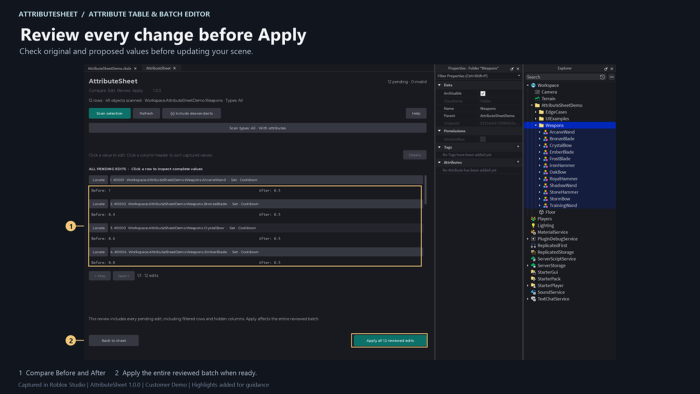Expand the EdgeCases folder arrow
This screenshot has height=394, width=700.
pos(536,112)
